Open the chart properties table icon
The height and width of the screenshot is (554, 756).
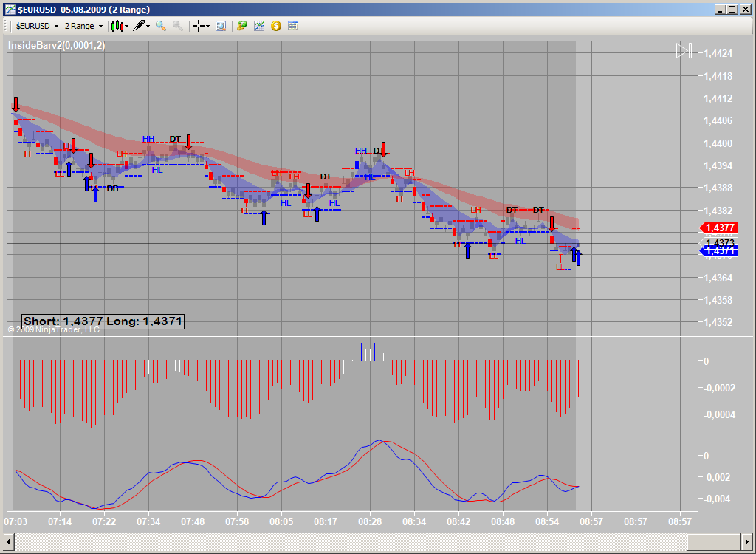tap(292, 26)
